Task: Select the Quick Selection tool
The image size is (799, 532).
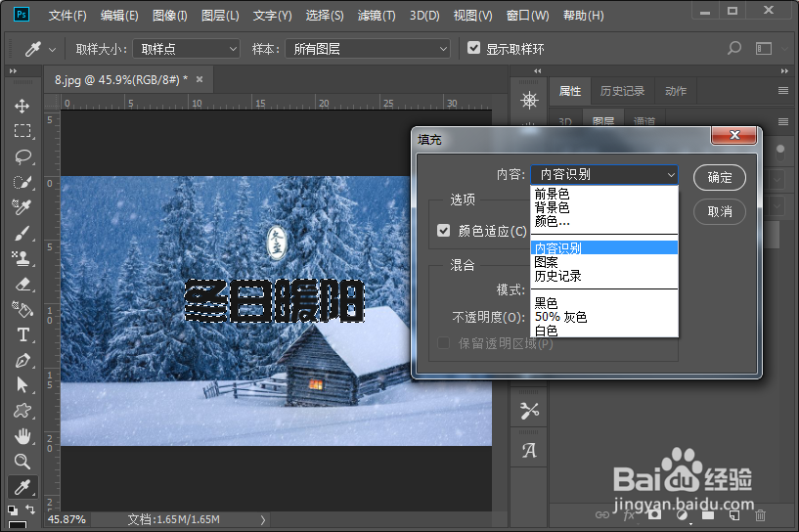Action: point(22,182)
